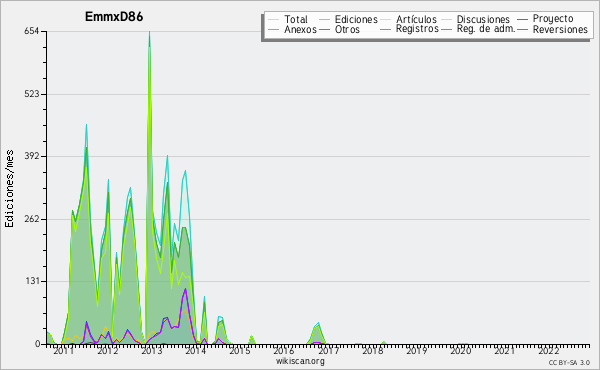The height and width of the screenshot is (370, 600).
Task: Select the Anexos legend entry
Action: tap(292, 29)
